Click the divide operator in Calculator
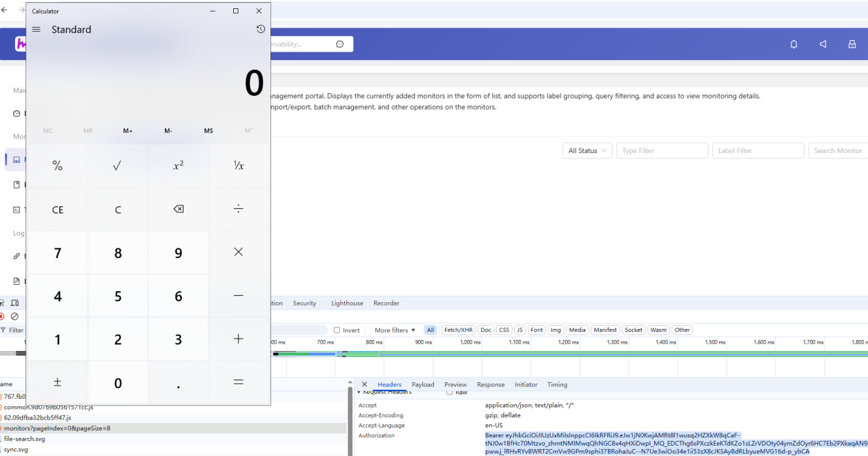 click(239, 209)
